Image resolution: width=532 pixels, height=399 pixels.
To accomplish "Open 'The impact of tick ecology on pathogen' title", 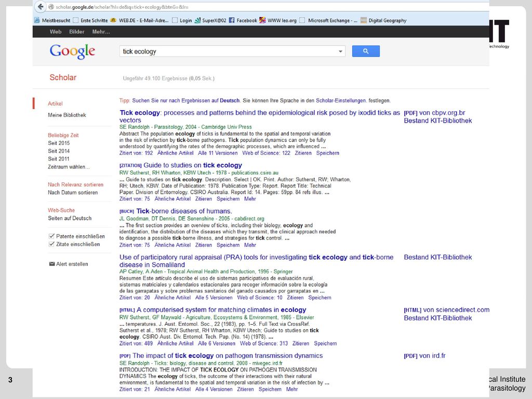I will (x=228, y=355).
